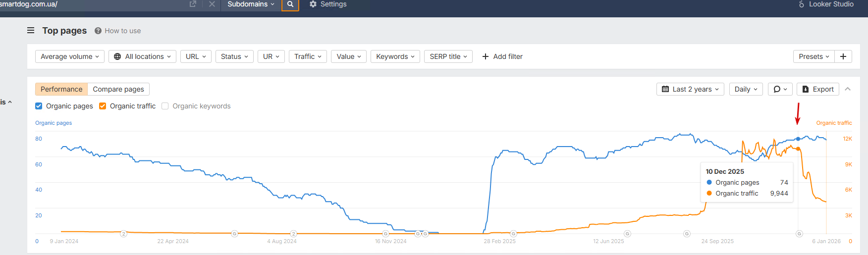Open the Last 2 years date dropdown

coord(690,89)
